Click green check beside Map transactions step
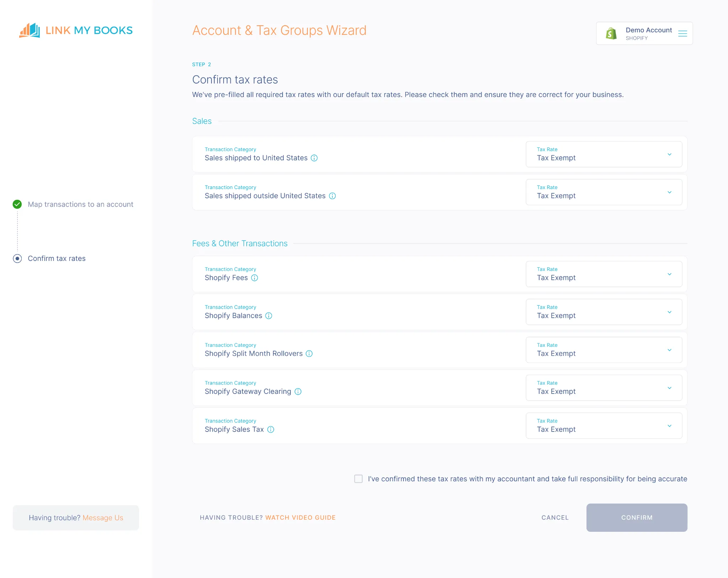 click(x=17, y=204)
